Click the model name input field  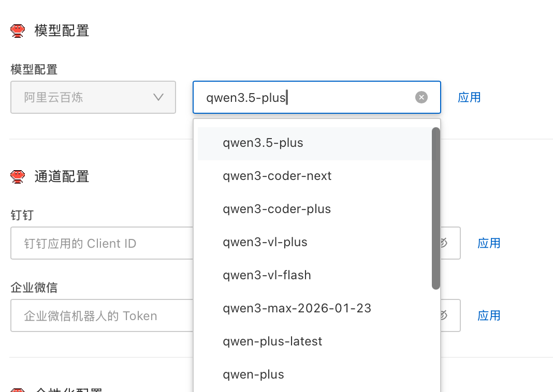(x=317, y=97)
